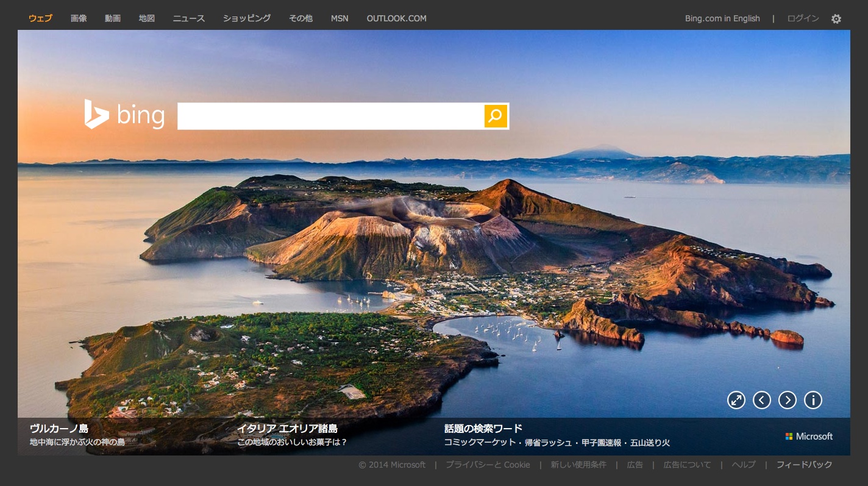
Task: Go to 地図 in top navigation
Action: [147, 18]
